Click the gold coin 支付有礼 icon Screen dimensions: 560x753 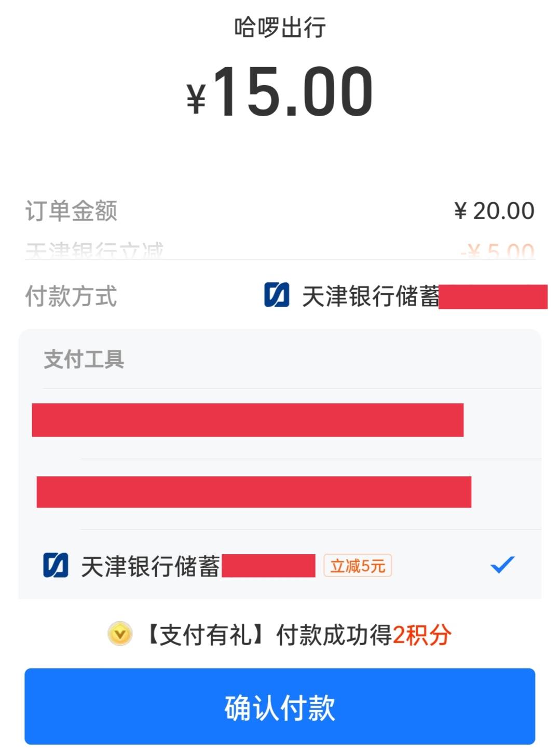pos(120,634)
